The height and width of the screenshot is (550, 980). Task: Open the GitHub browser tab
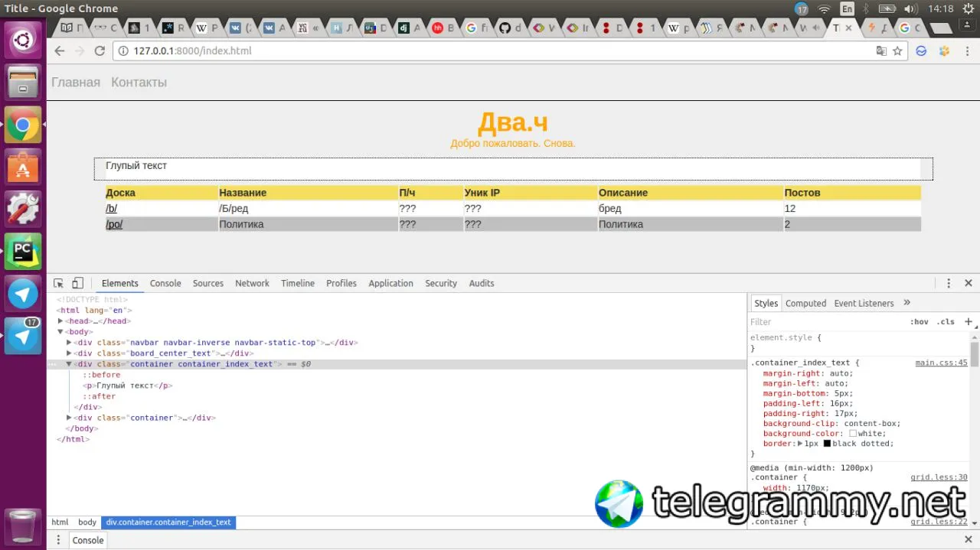point(510,28)
